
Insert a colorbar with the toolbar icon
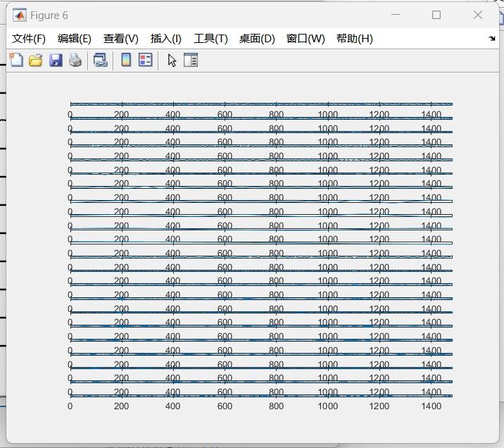click(126, 60)
